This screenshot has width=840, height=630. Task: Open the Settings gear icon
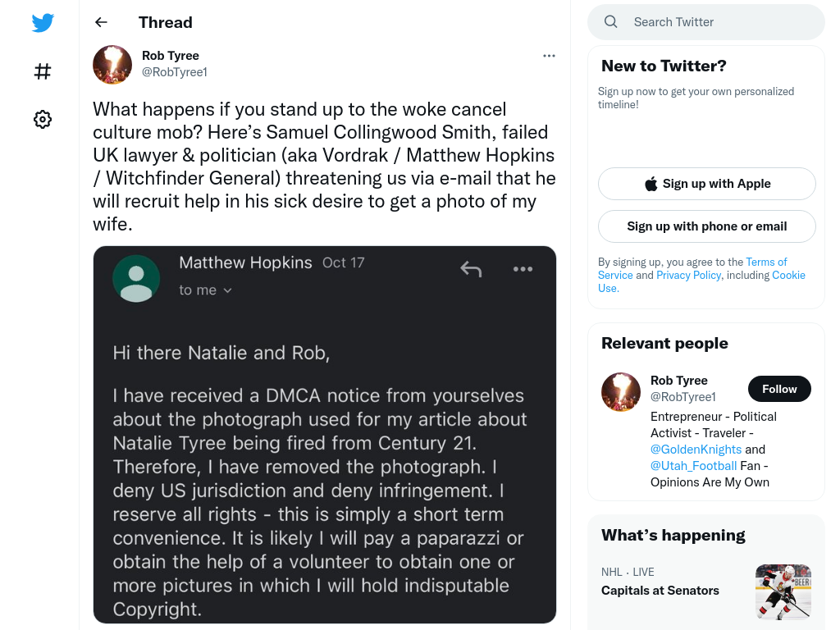pos(43,119)
